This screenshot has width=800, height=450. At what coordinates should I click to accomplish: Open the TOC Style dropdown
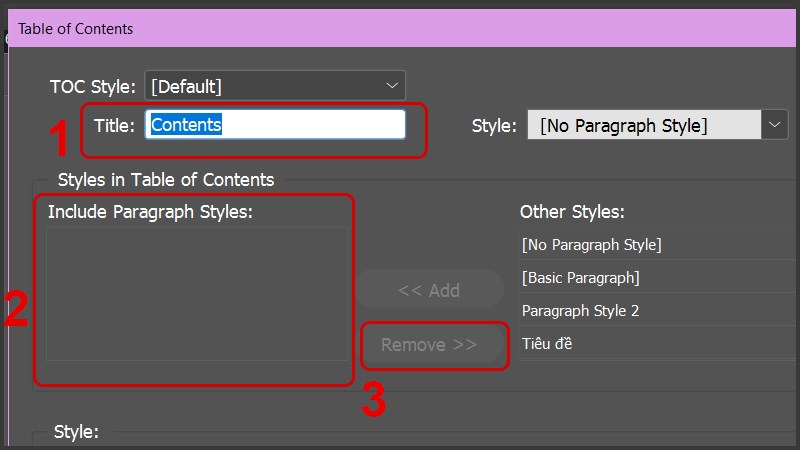[275, 86]
